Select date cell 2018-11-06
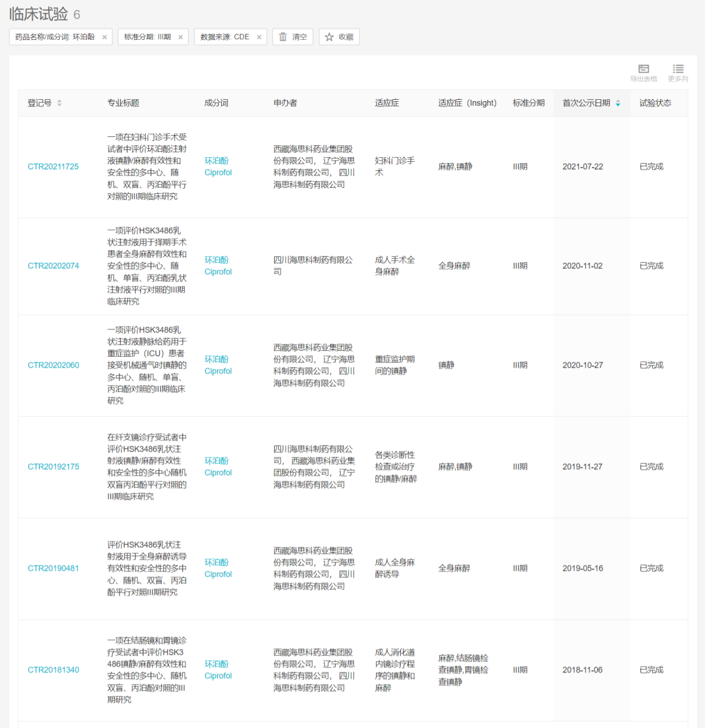705x728 pixels. point(582,670)
